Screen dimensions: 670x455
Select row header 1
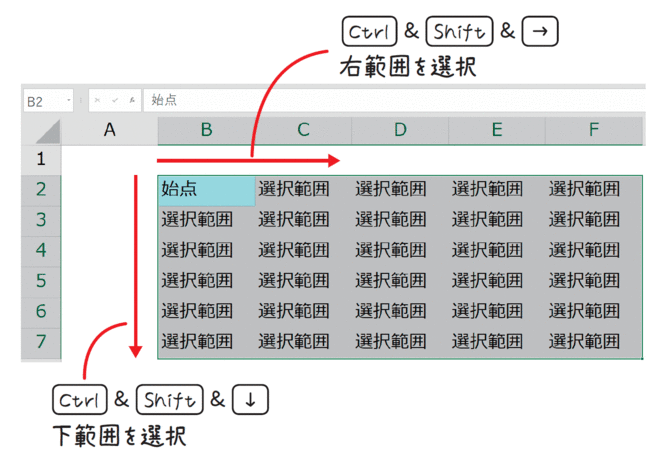pyautogui.click(x=41, y=159)
